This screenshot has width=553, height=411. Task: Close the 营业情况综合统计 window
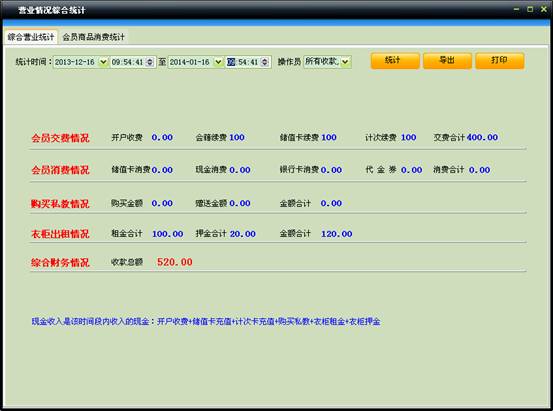pos(544,10)
